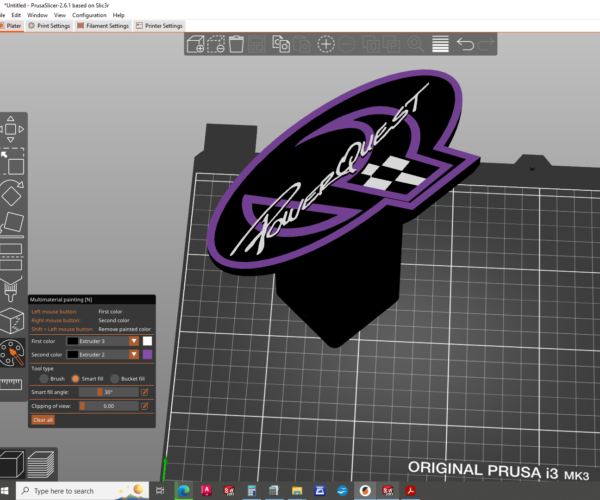Screen dimensions: 600x500
Task: Click the Search magnifier toolbar icon
Action: pos(416,44)
